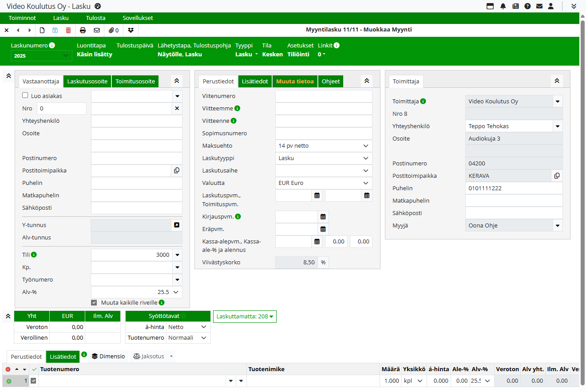586x392 pixels.
Task: Click the Dimensio button
Action: coord(108,356)
